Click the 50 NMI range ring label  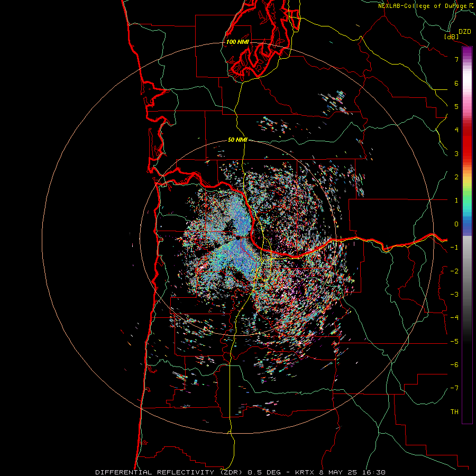pyautogui.click(x=237, y=140)
